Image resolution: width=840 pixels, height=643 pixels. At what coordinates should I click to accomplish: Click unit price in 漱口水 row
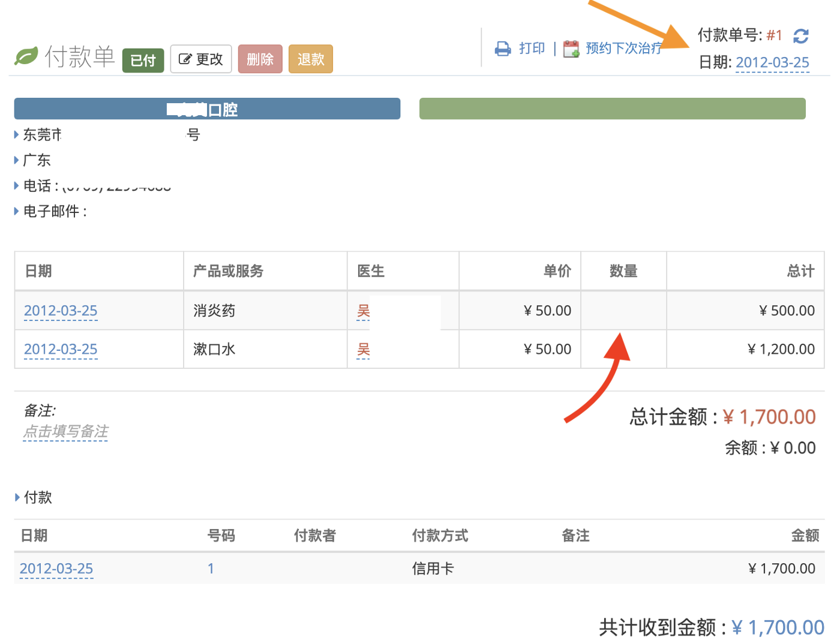(x=547, y=349)
